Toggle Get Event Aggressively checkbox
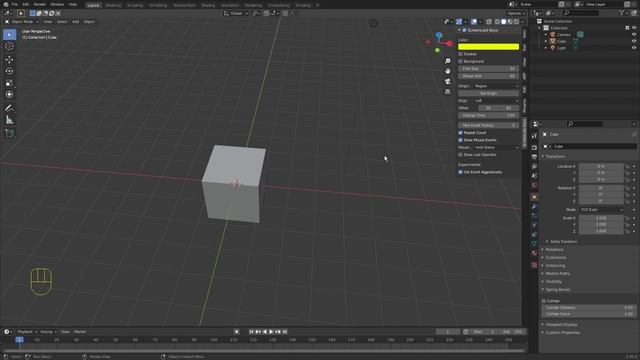The image size is (640, 360). (x=460, y=172)
